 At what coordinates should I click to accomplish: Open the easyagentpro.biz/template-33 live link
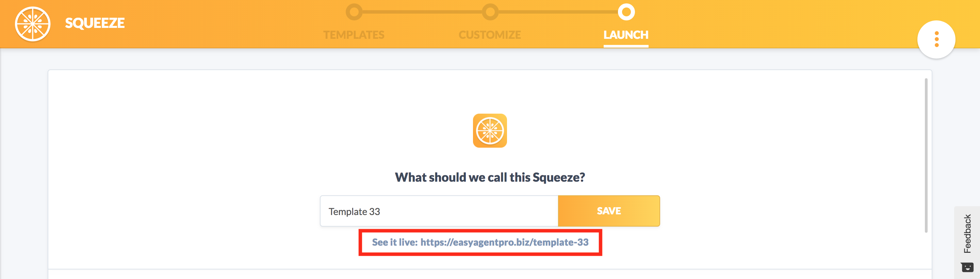pyautogui.click(x=504, y=242)
